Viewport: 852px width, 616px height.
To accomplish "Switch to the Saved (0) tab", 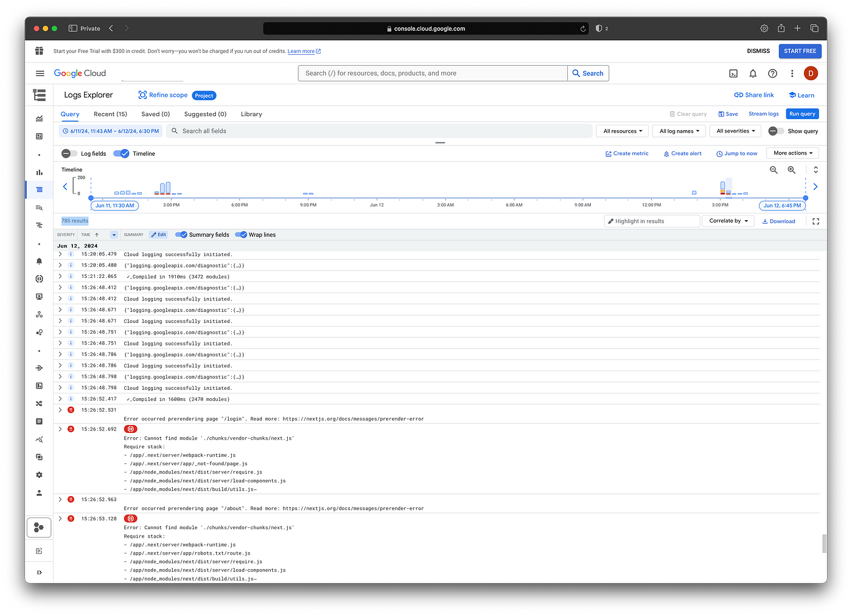I will pyautogui.click(x=156, y=114).
